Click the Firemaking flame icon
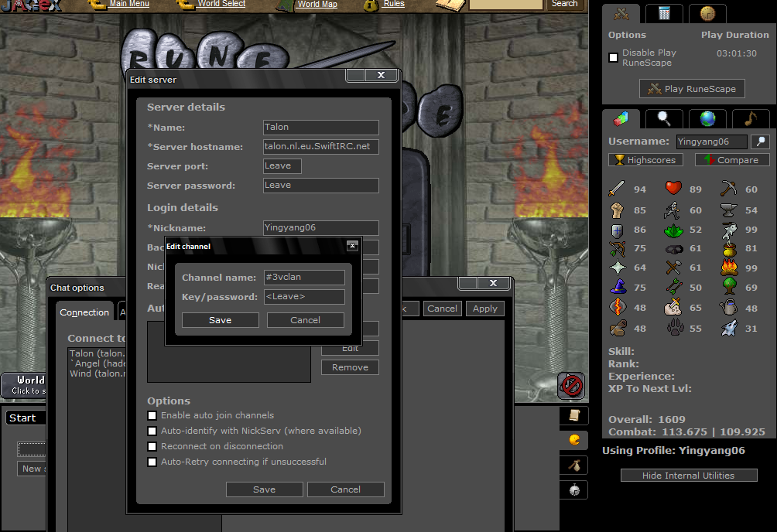The image size is (777, 532). click(x=729, y=268)
